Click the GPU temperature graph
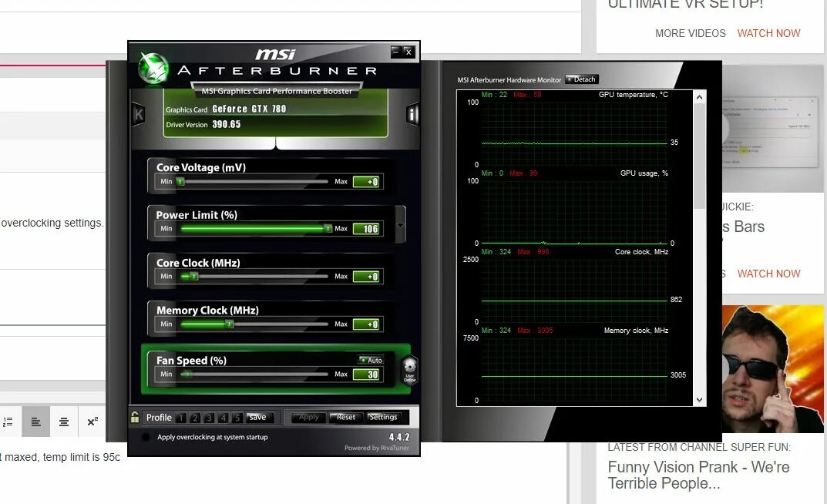The height and width of the screenshot is (504, 827). [x=574, y=133]
